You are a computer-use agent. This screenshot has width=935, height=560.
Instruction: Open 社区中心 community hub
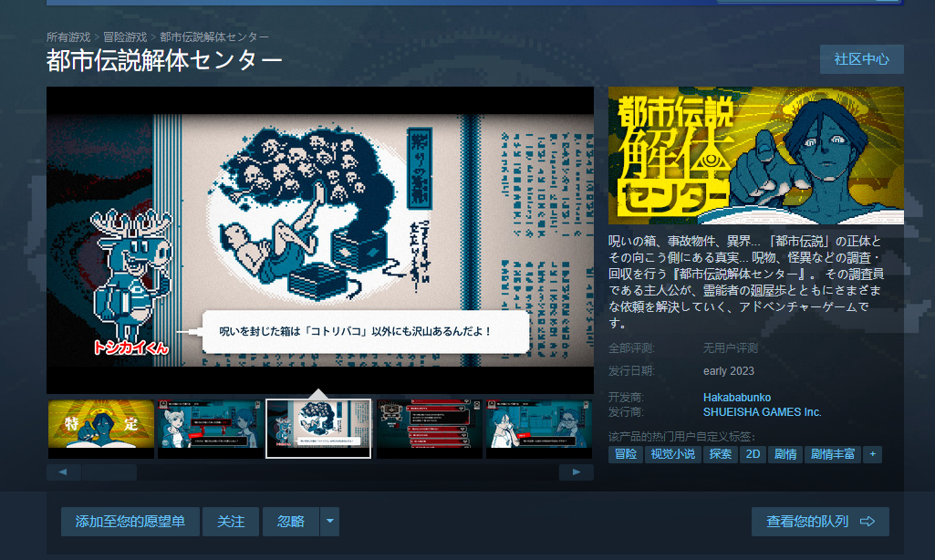861,59
